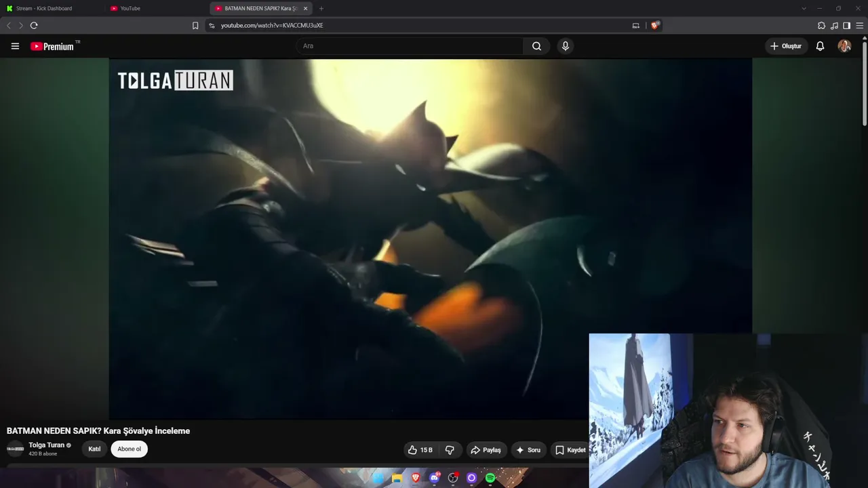Open the purple circle app in taskbar

point(472,478)
